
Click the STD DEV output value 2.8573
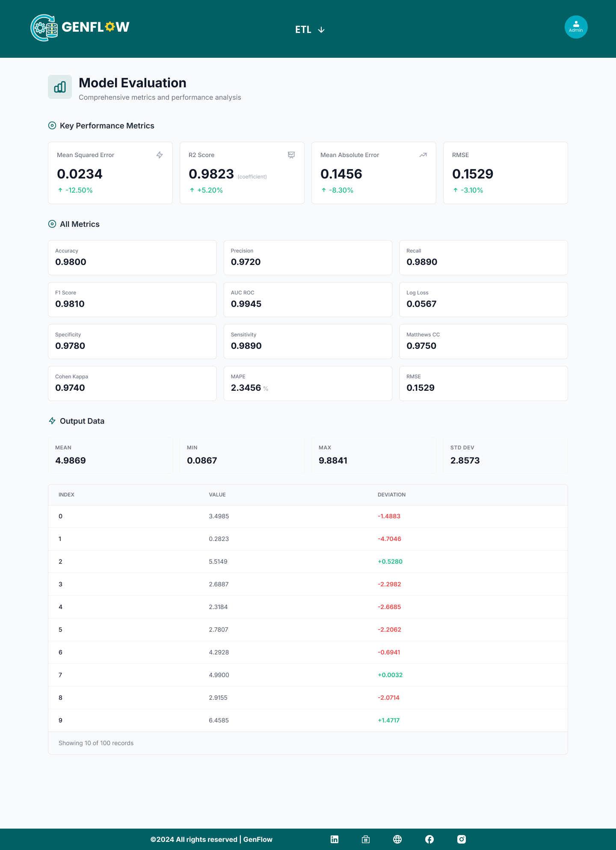coord(465,461)
